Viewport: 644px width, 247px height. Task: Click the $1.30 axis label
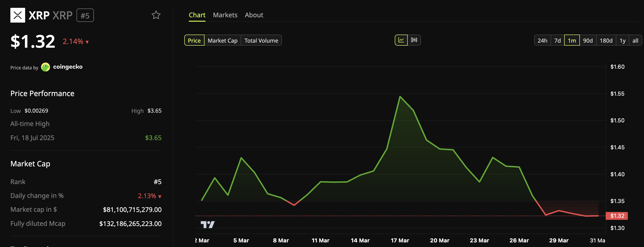pos(617,228)
